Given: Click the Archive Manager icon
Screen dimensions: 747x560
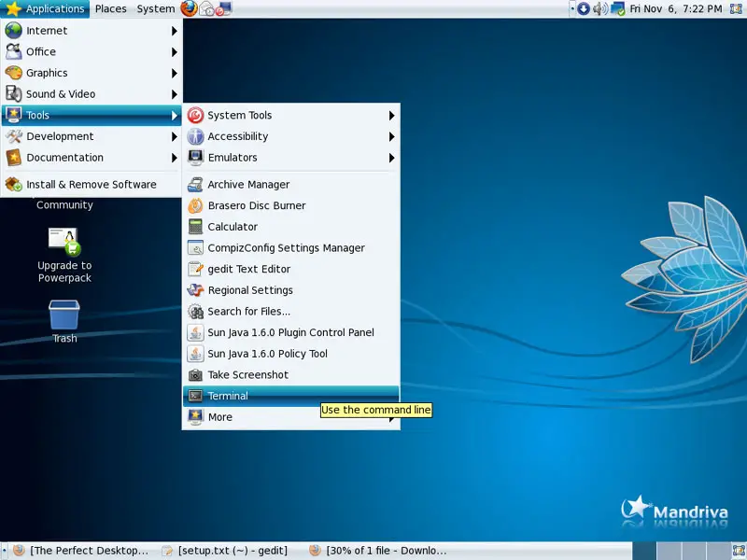Looking at the screenshot, I should pos(195,184).
